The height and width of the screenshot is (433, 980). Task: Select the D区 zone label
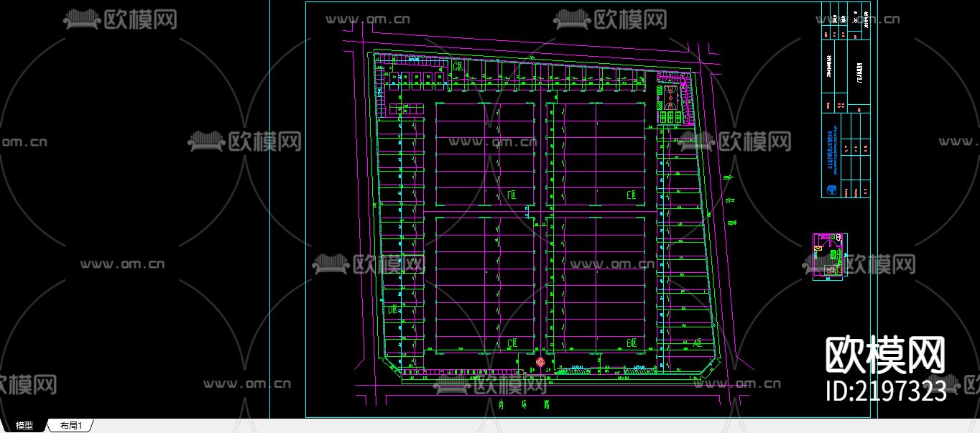pyautogui.click(x=393, y=311)
